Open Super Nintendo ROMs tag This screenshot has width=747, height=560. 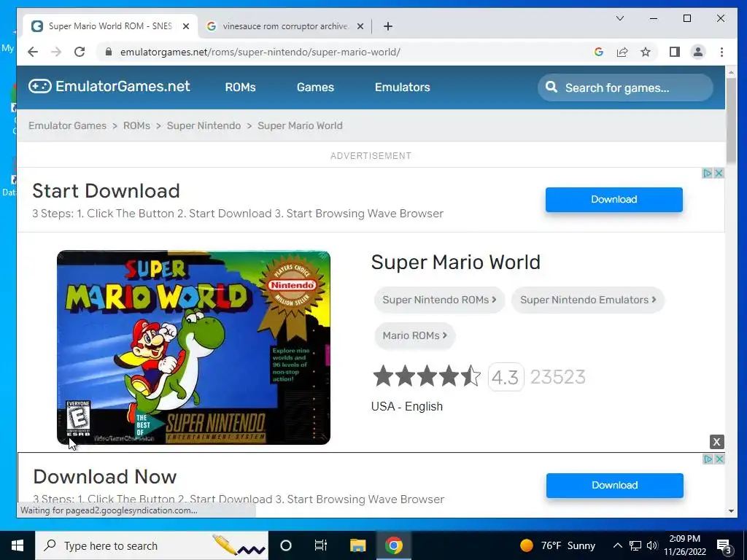point(439,300)
